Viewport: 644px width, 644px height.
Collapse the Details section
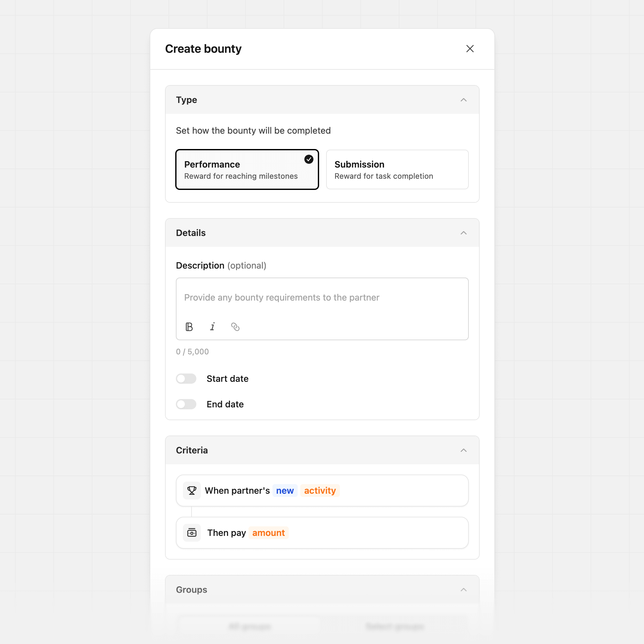click(x=464, y=233)
